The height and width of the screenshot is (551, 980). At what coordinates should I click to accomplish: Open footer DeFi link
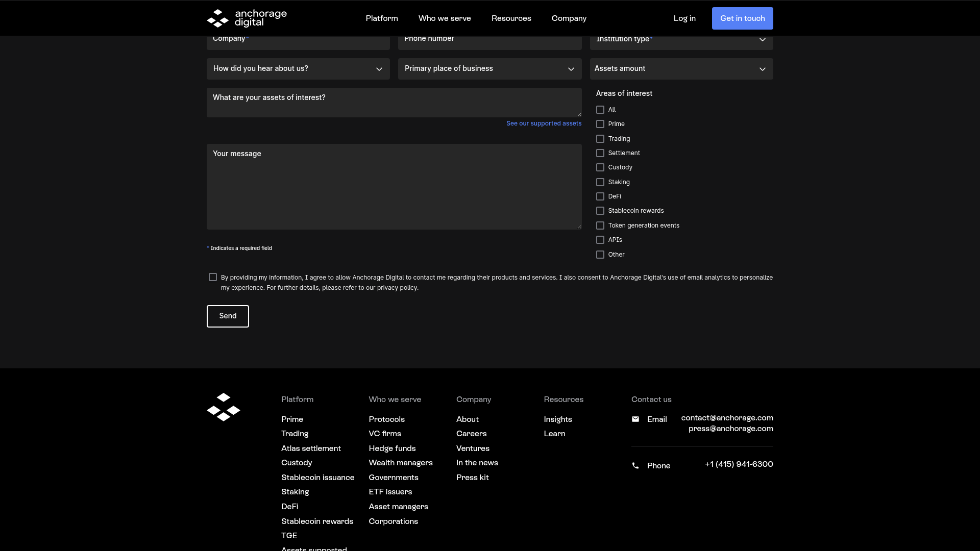(289, 507)
